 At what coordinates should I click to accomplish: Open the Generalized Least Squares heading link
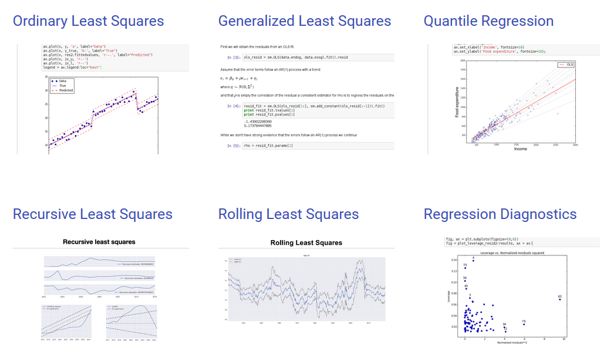click(304, 21)
